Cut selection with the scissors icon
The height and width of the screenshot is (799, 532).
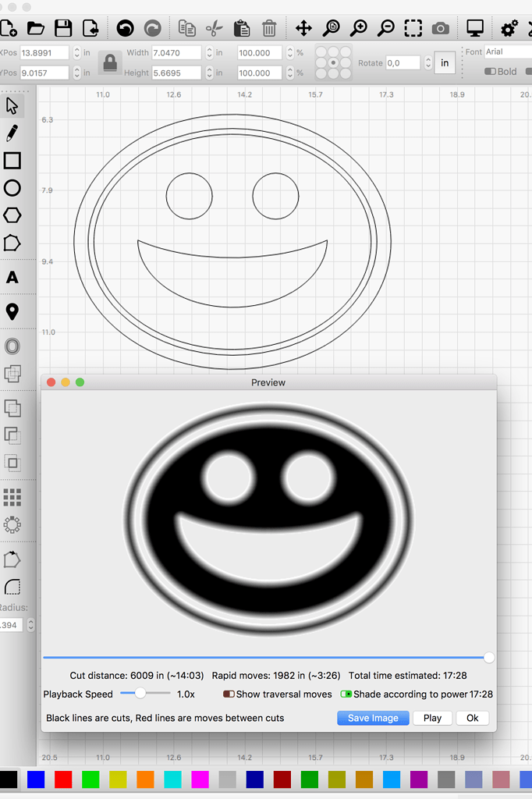pyautogui.click(x=215, y=28)
